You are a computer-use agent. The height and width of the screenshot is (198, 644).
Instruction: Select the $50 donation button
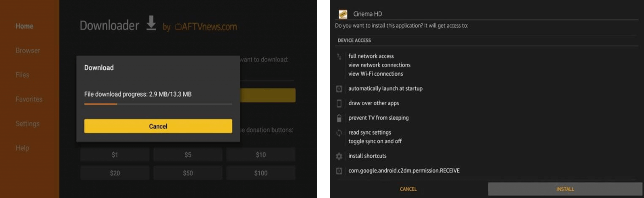tap(188, 173)
